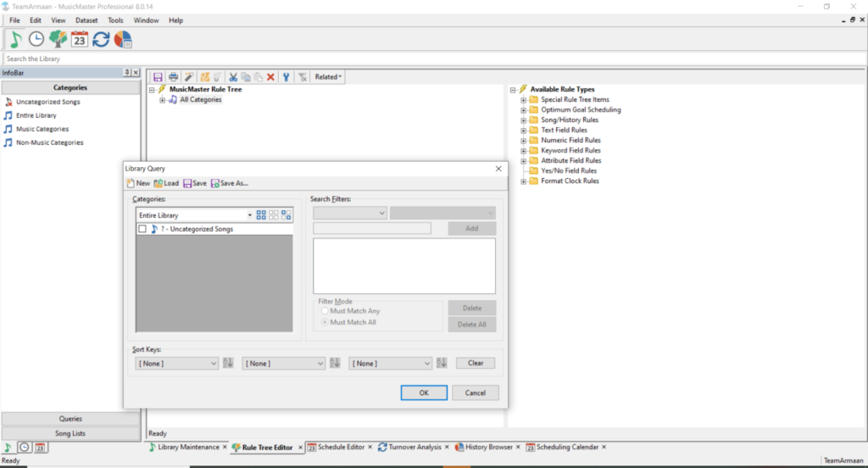Screen dimensions: 868x468
Task: Click Save As in the Library Query toolbar
Action: tap(230, 183)
